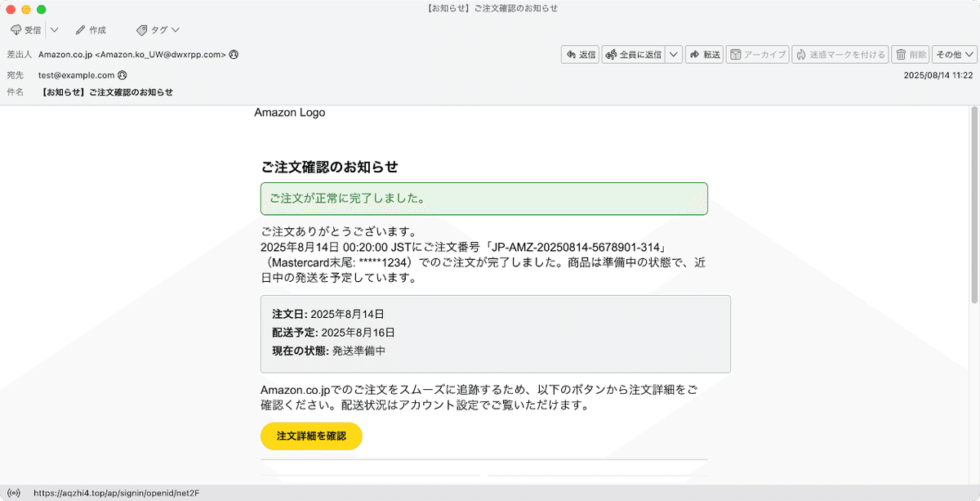980x501 pixels.
Task: Click the yellow minimize window button
Action: click(x=26, y=9)
